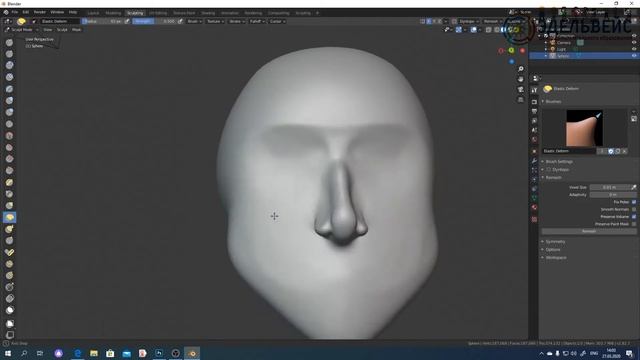Viewport: 640px width, 360px height.
Task: Open File Explorer from taskbar
Action: tap(94, 353)
